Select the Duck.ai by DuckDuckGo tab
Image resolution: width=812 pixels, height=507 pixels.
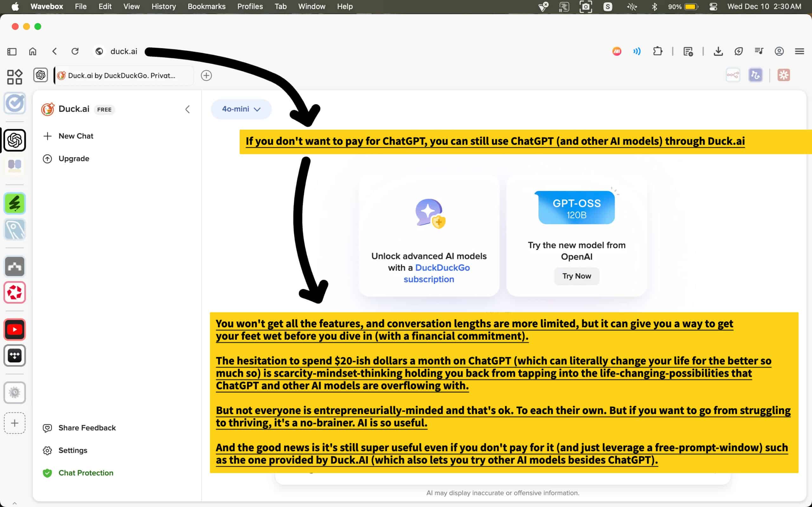pos(121,75)
